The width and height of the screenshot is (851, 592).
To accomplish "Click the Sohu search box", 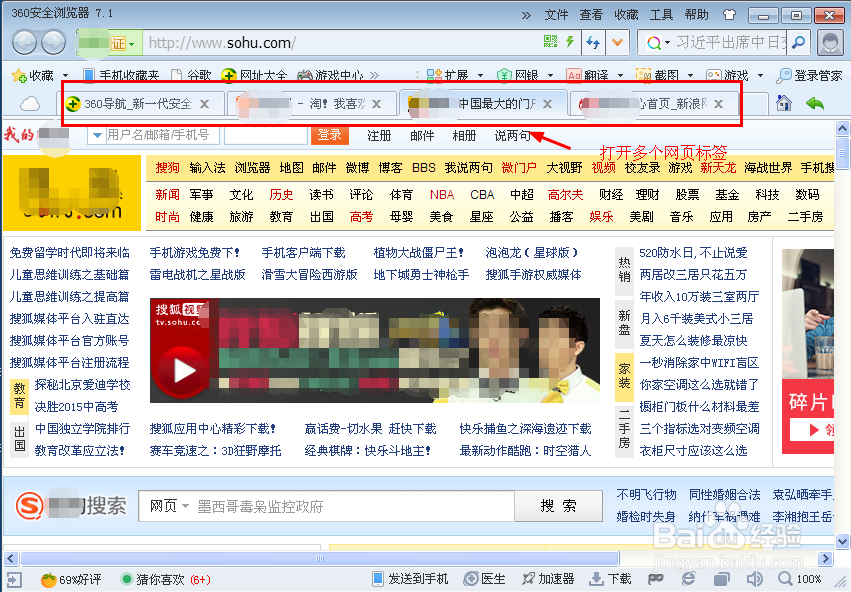I will coord(327,506).
